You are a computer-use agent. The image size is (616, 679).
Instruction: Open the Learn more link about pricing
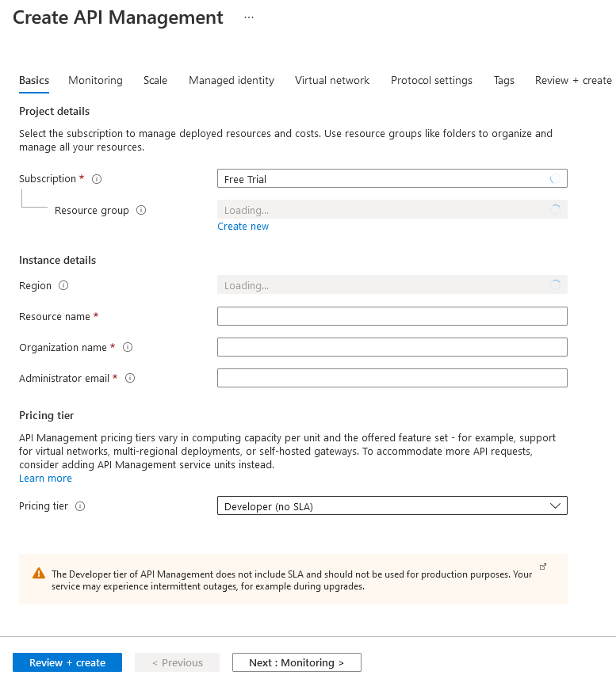tap(45, 478)
